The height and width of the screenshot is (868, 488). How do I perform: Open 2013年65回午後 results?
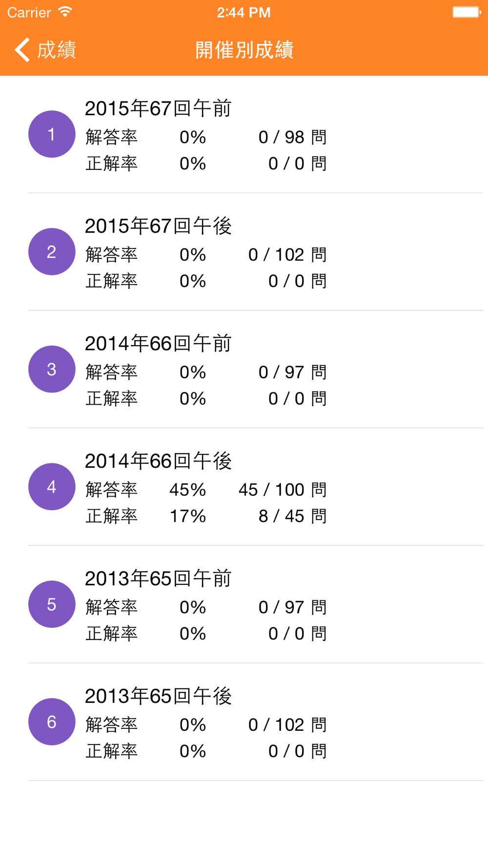point(158,696)
